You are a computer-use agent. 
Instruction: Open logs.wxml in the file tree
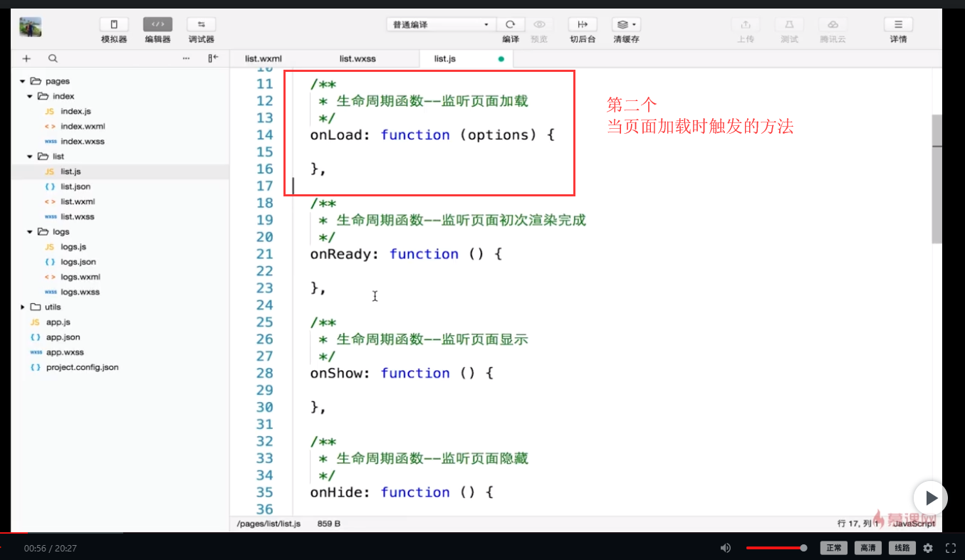click(x=80, y=277)
